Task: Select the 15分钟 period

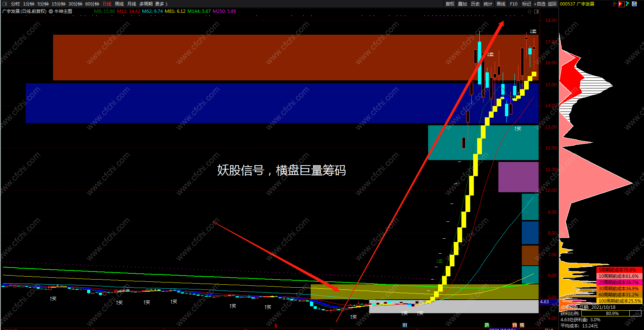Action: 59,4
